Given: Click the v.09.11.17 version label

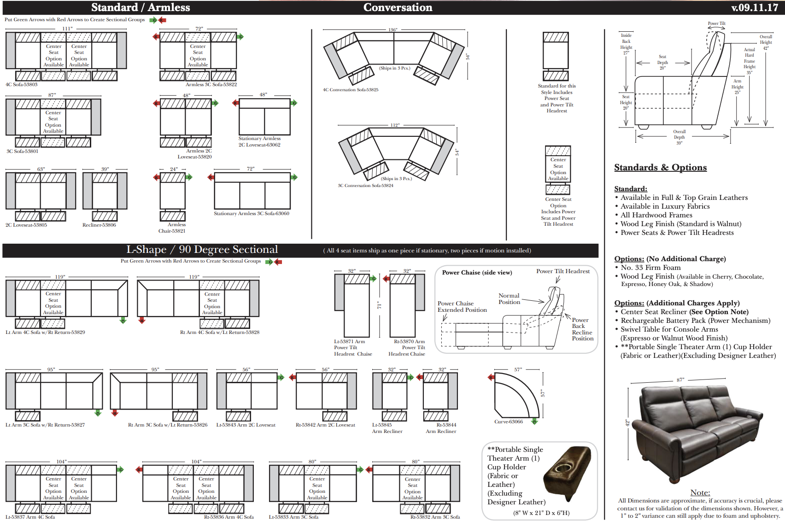Looking at the screenshot, I should click(x=754, y=7).
